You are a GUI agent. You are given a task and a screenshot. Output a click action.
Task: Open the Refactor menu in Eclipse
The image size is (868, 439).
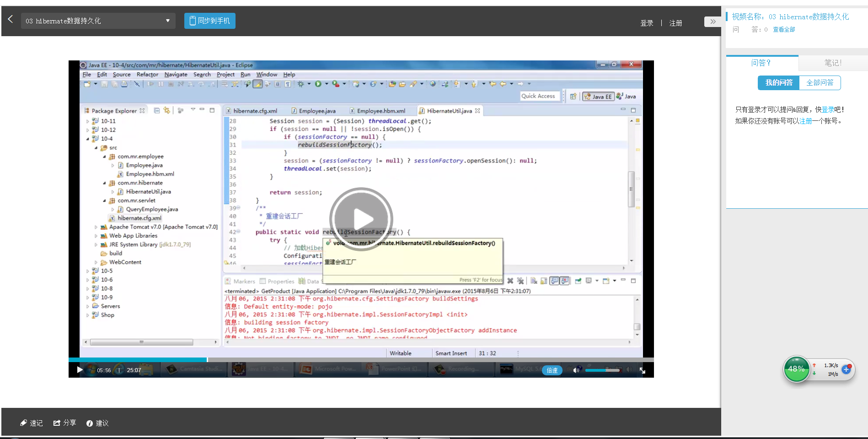pos(147,75)
